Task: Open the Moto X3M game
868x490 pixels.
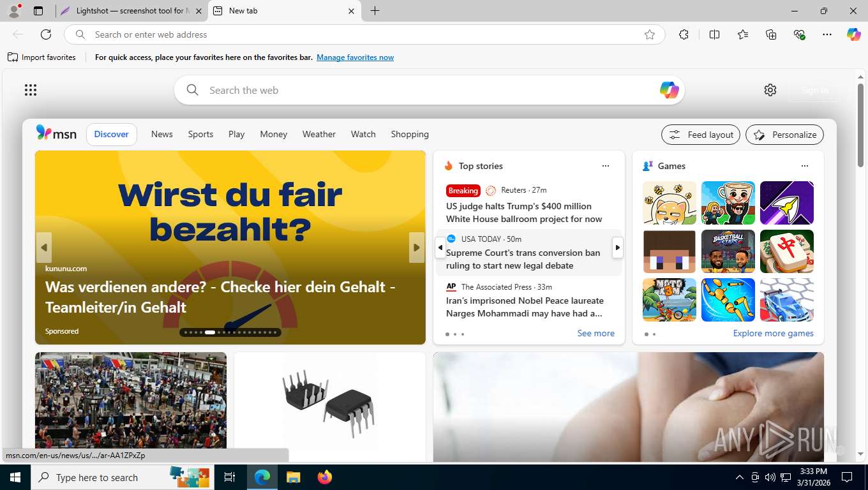Action: (x=670, y=300)
